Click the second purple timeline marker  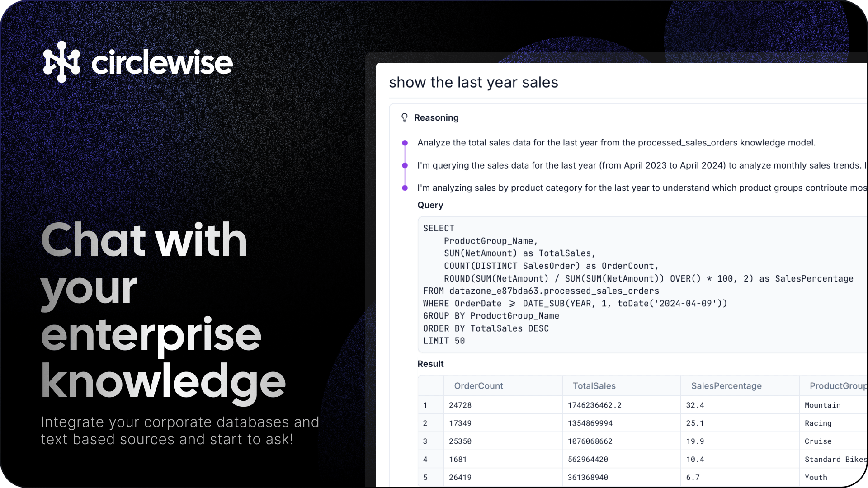pos(405,165)
